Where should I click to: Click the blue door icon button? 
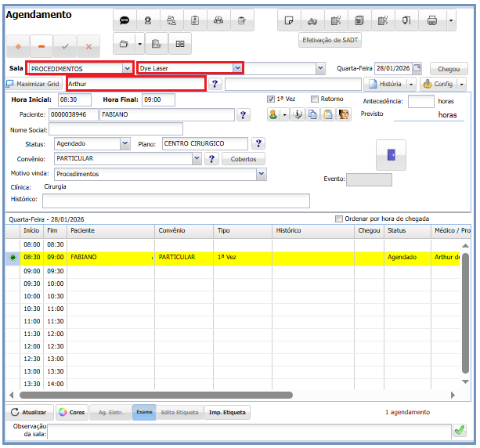click(x=391, y=154)
